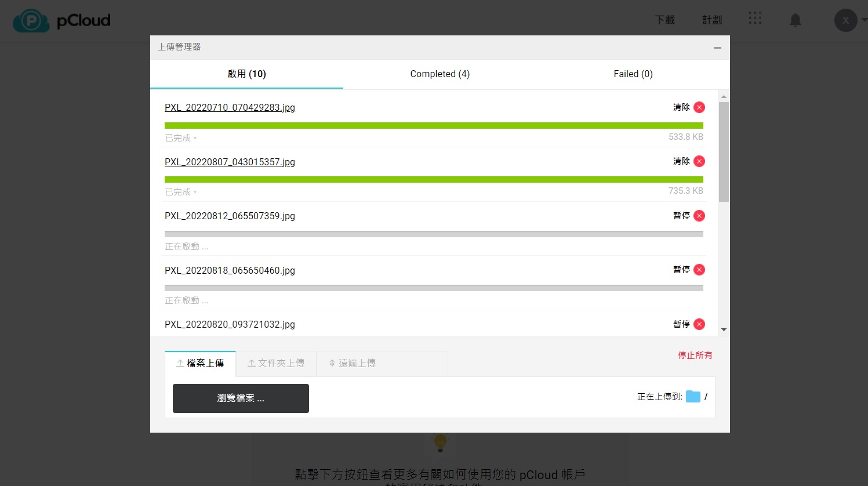The height and width of the screenshot is (486, 868).
Task: Click the blue destination folder icon
Action: click(693, 397)
